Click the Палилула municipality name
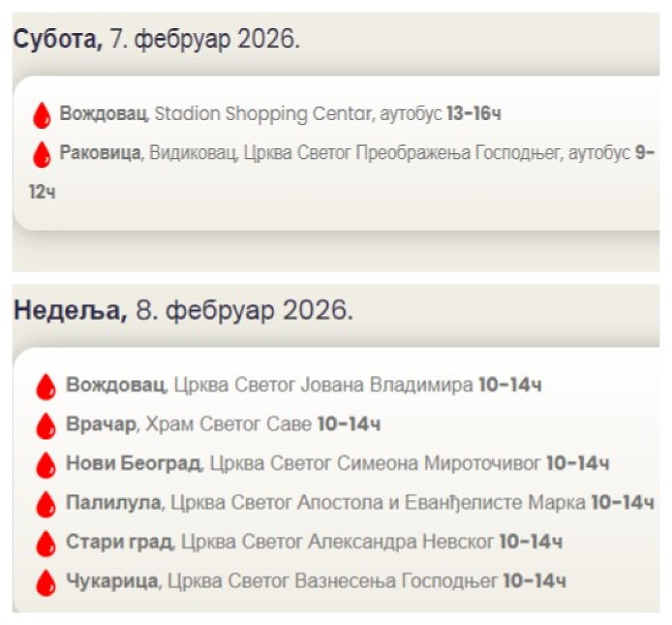Image resolution: width=672 pixels, height=625 pixels. click(113, 502)
